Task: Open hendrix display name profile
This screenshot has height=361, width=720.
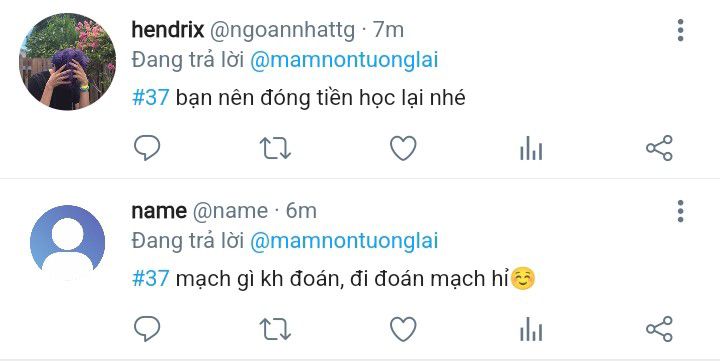Action: point(168,30)
